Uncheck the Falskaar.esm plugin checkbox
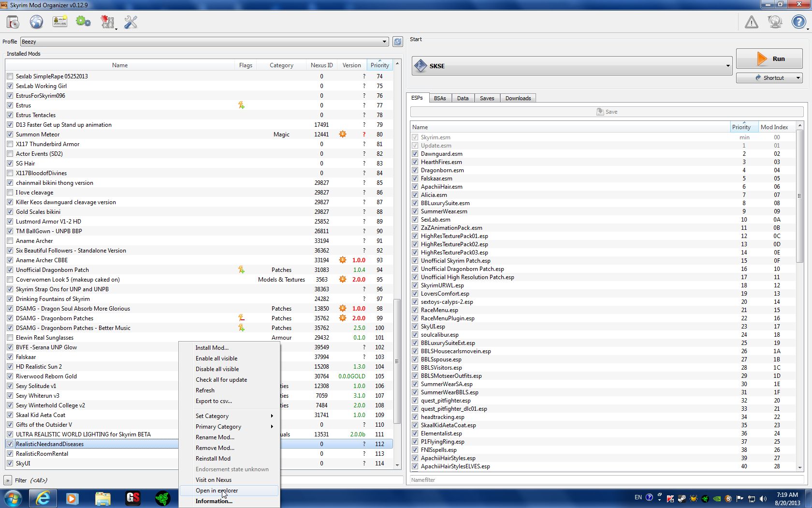This screenshot has height=508, width=812. click(415, 179)
